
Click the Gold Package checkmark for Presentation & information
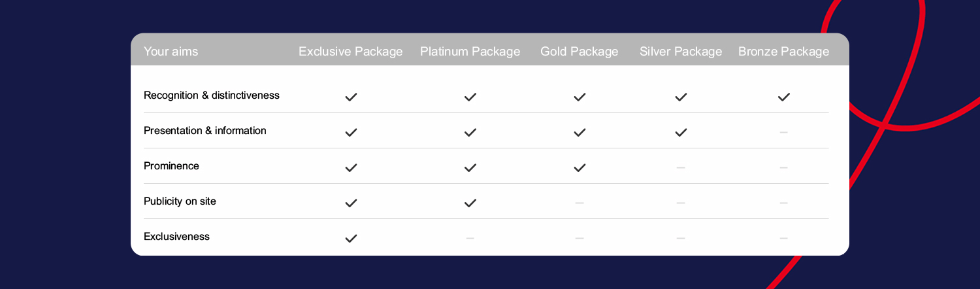pyautogui.click(x=580, y=132)
